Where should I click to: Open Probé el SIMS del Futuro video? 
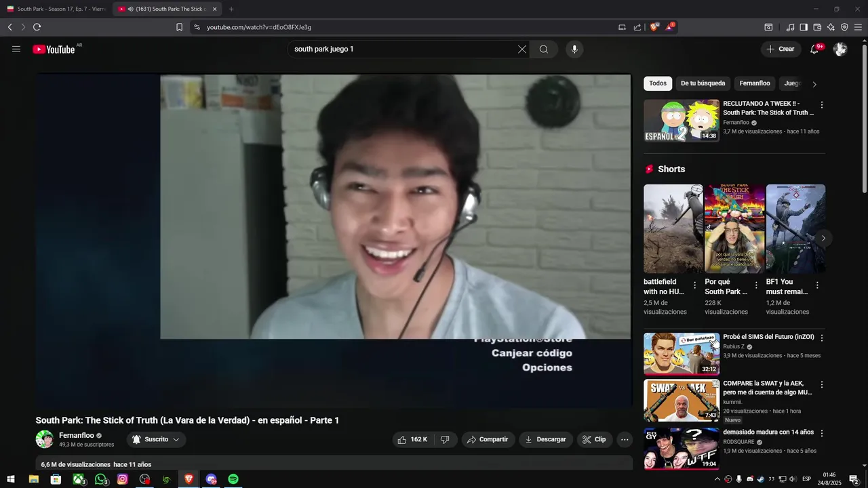[682, 353]
